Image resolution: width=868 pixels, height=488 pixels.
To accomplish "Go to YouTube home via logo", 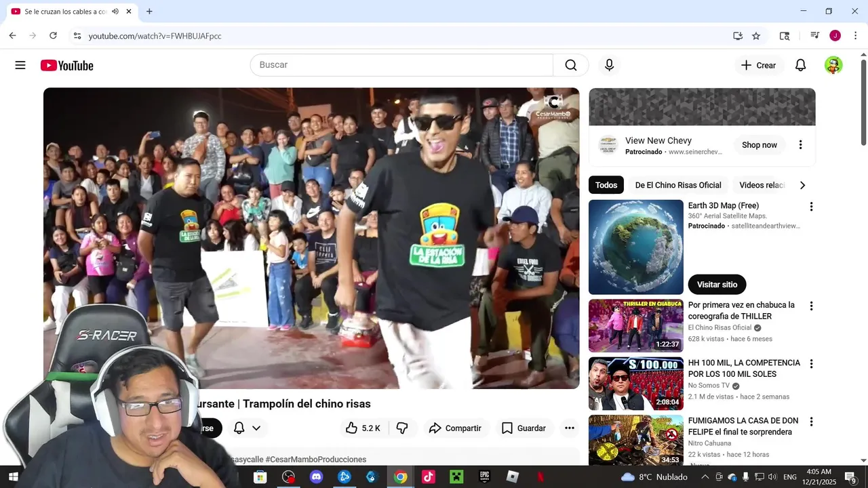I will [x=66, y=65].
